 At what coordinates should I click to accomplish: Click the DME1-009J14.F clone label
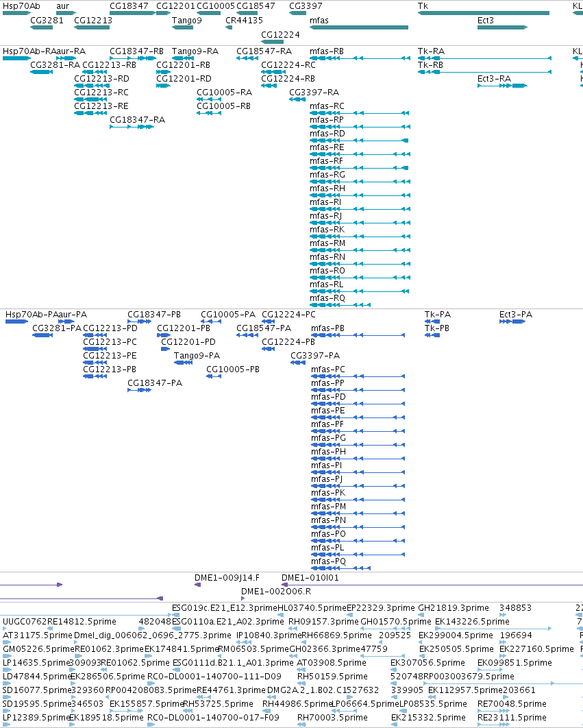(227, 578)
